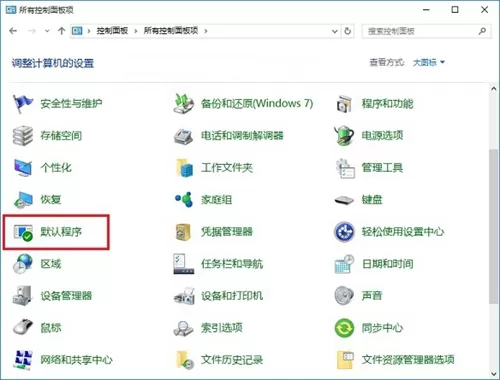Open the 声音 speaker icon
500x380 pixels.
click(x=344, y=295)
